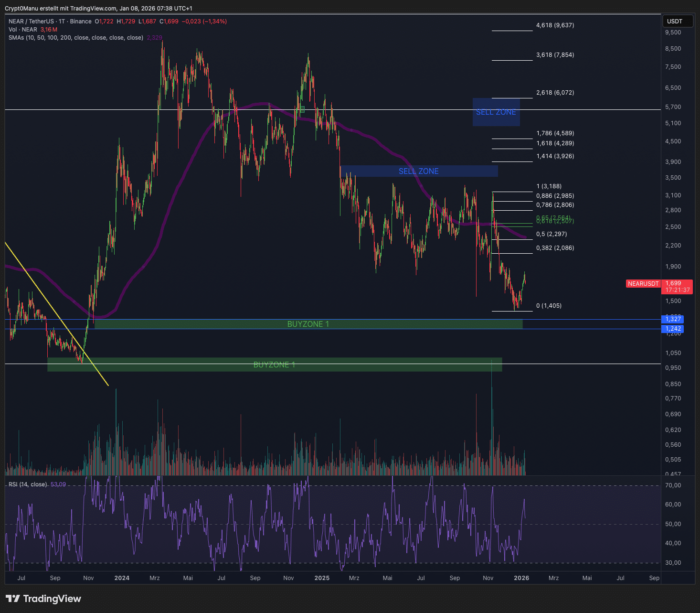Select the upper BUYZONE 1 rectangle
Viewport: 700px width, 613px height.
[308, 324]
